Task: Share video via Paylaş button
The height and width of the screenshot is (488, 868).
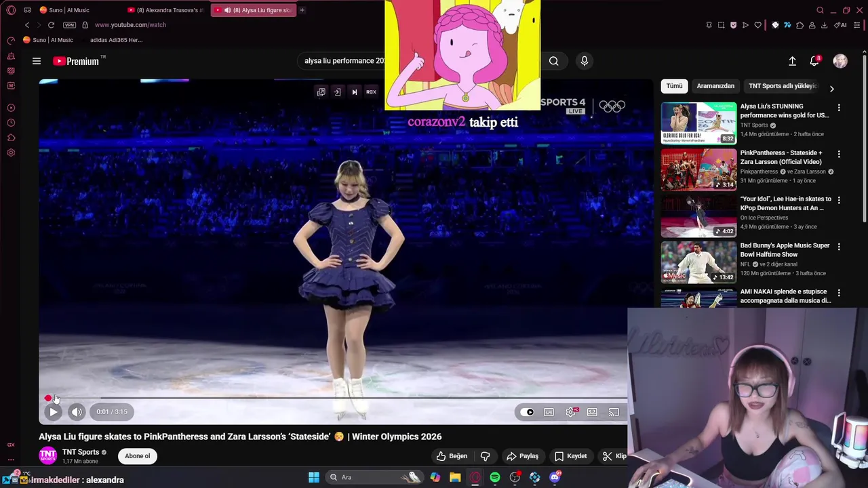Action: click(522, 456)
